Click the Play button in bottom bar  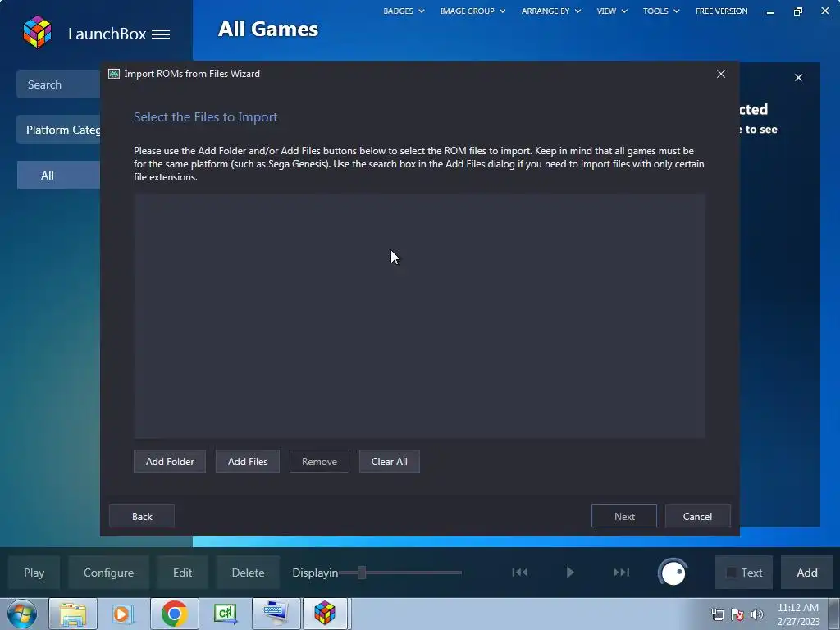[x=34, y=573]
